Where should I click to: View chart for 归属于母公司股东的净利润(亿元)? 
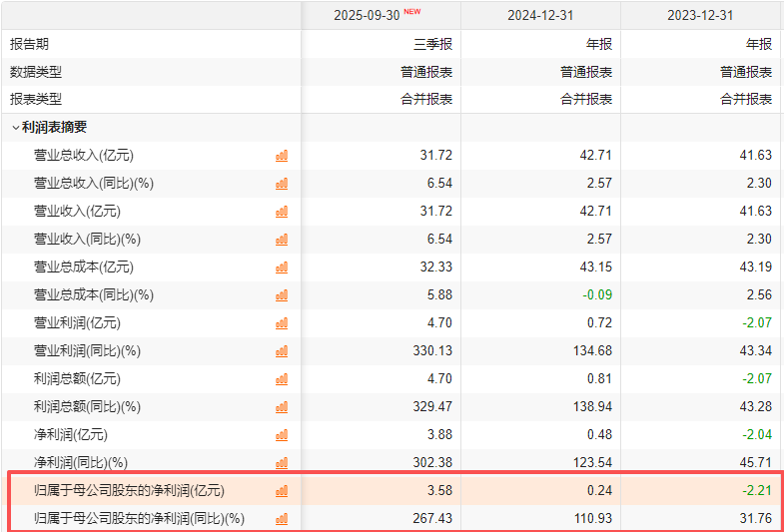(x=282, y=491)
